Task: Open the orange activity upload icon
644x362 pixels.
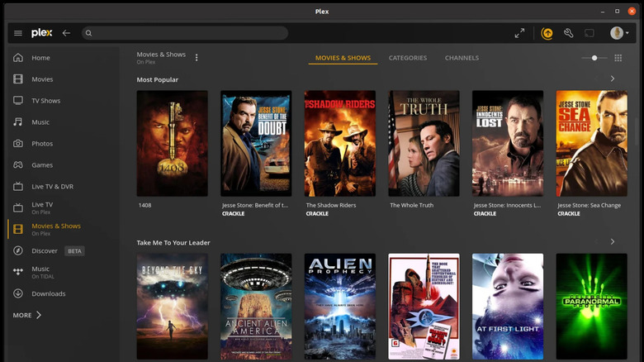Action: pyautogui.click(x=547, y=33)
